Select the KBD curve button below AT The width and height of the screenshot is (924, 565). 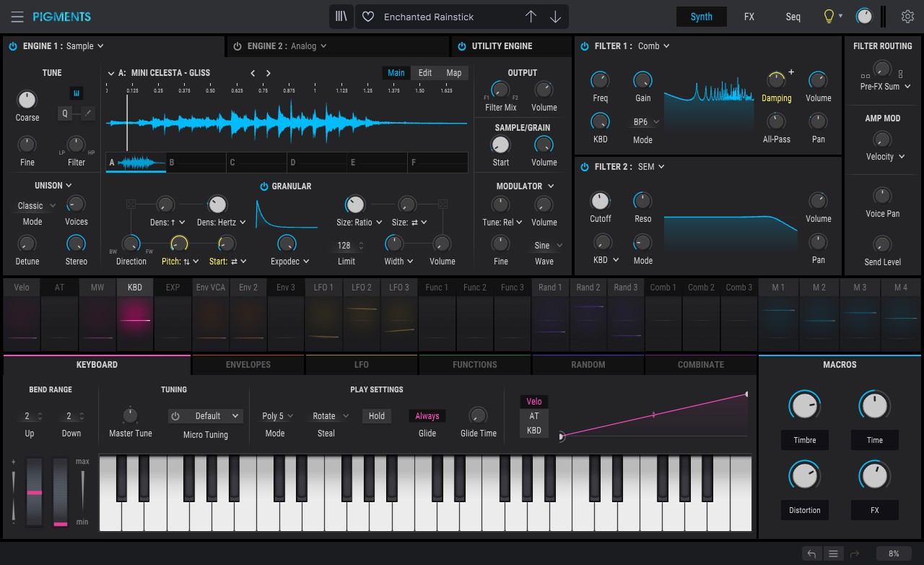coord(534,431)
